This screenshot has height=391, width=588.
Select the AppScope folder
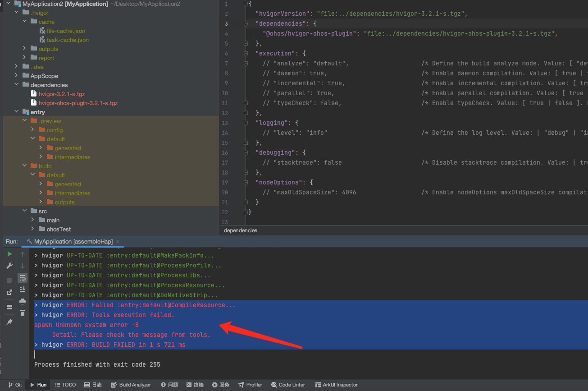pos(44,76)
